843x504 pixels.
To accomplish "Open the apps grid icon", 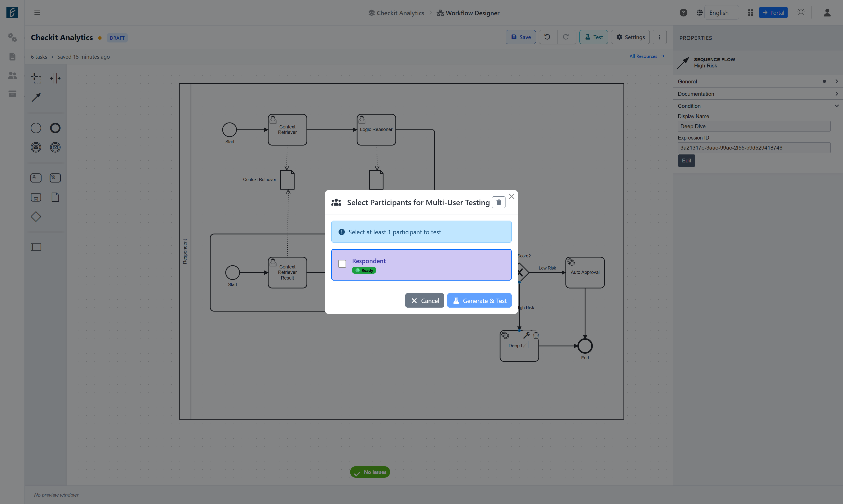I will [751, 13].
